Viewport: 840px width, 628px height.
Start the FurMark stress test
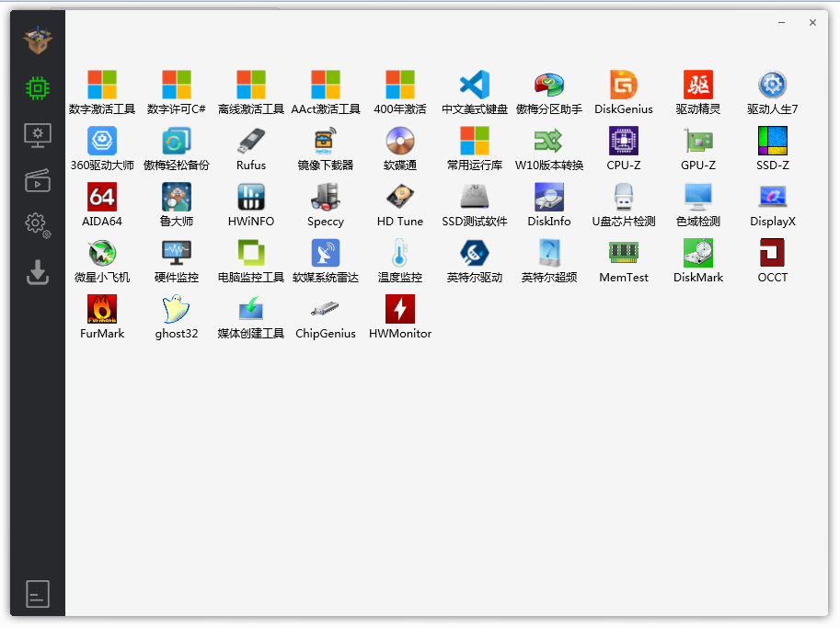[101, 310]
